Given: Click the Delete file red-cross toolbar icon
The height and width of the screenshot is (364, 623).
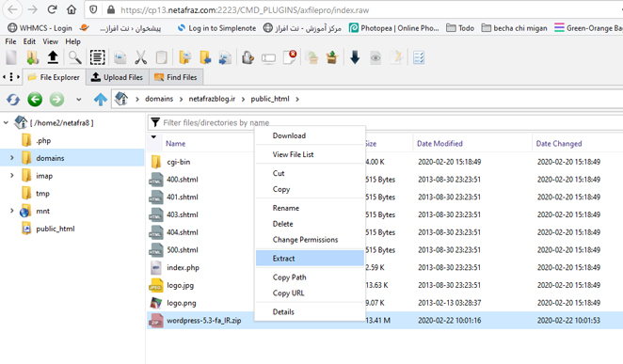Looking at the screenshot, I should (x=290, y=57).
